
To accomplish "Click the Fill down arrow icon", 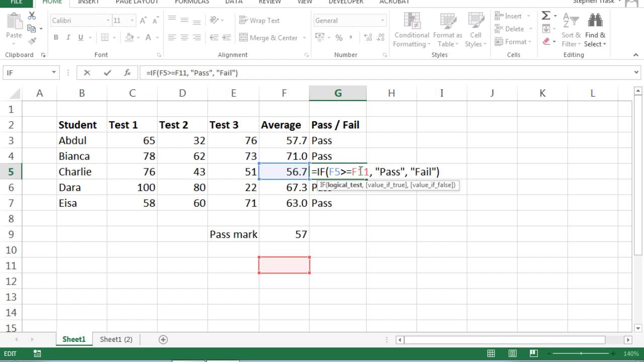I will pos(546,29).
